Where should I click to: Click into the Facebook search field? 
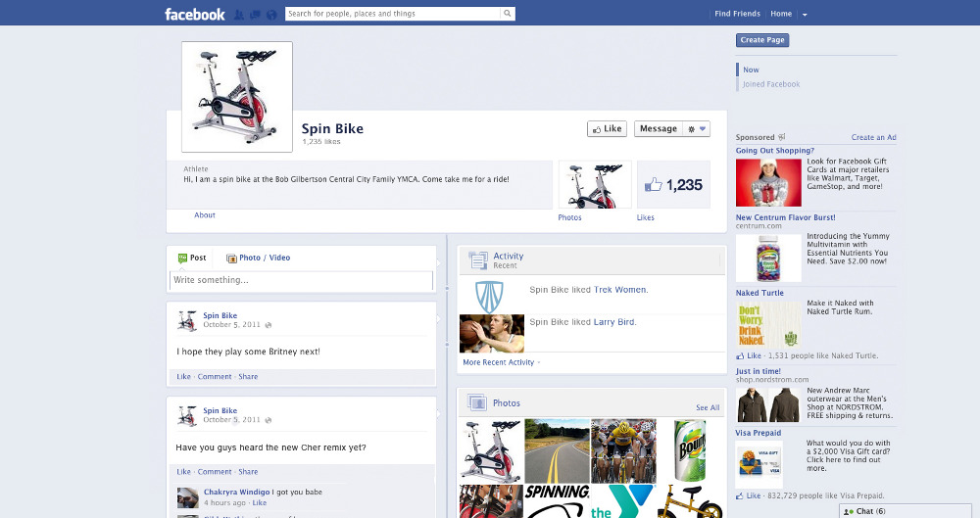tap(393, 13)
